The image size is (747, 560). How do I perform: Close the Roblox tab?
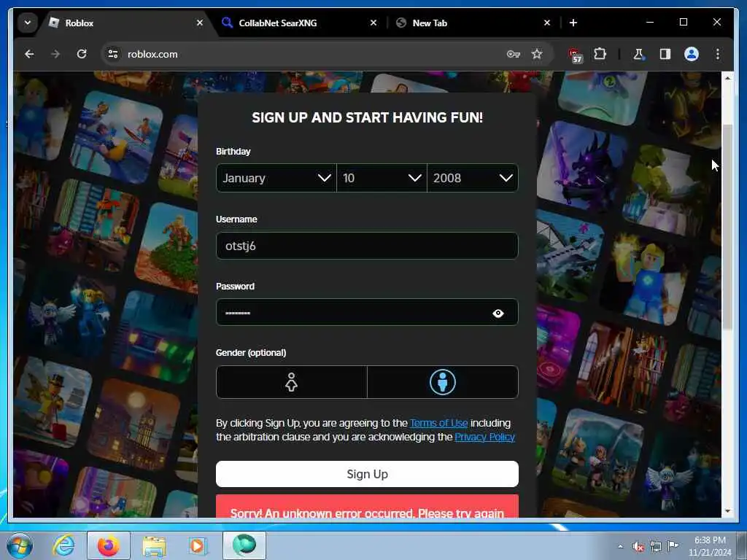tap(200, 23)
